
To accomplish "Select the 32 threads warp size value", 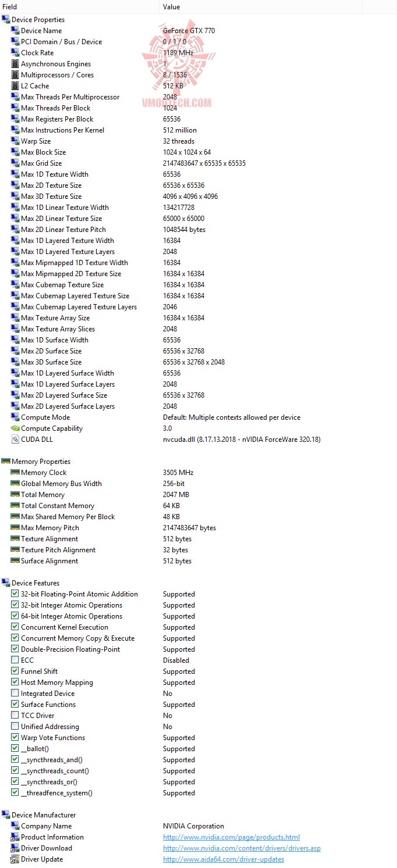I will click(179, 141).
